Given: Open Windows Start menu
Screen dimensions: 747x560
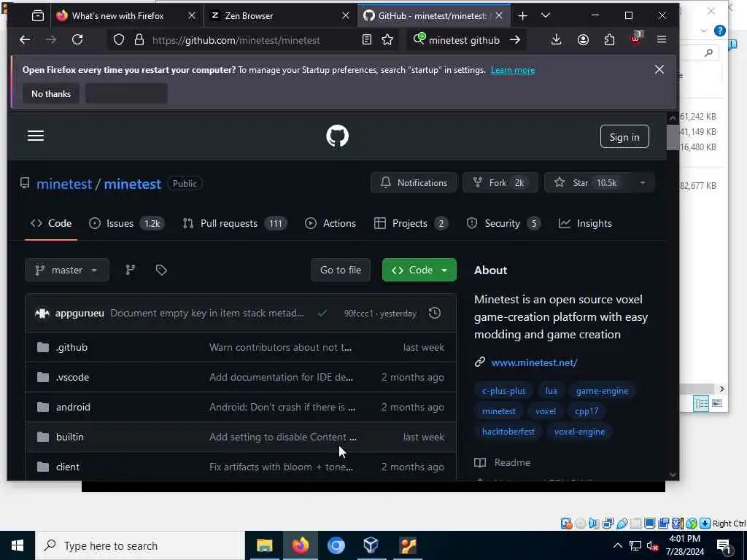Looking at the screenshot, I should [18, 545].
